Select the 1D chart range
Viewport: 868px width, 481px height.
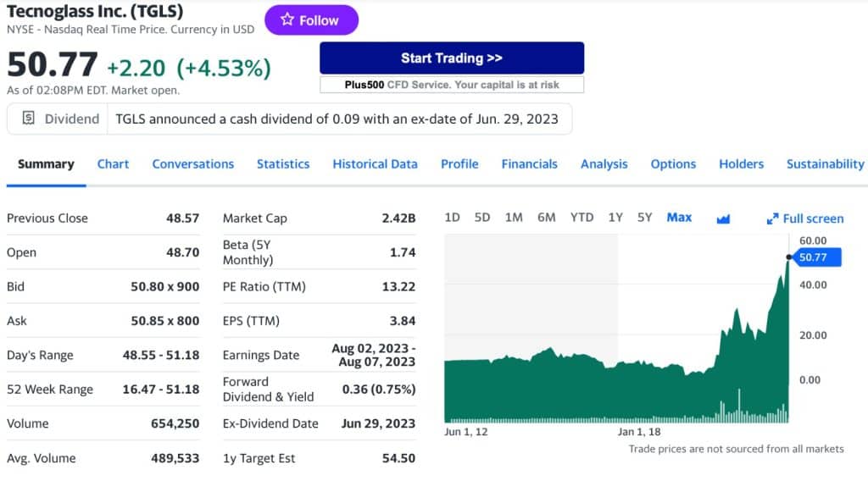[452, 218]
